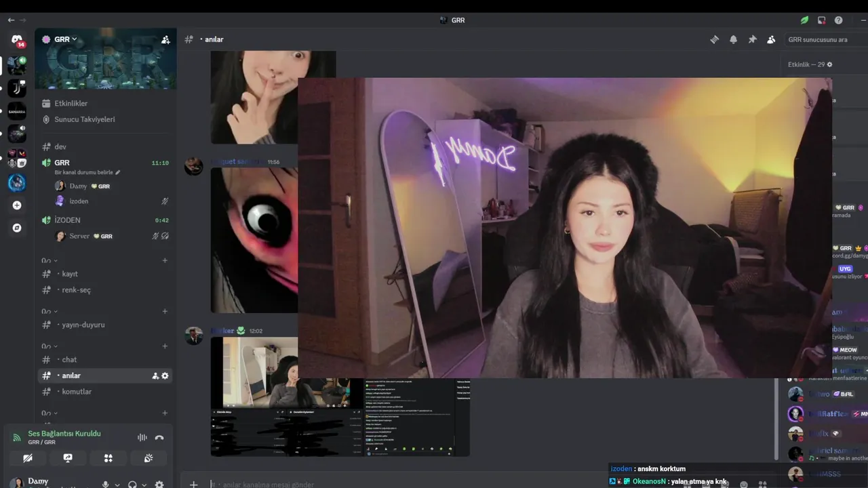Toggle headphones deafen in user panel

(x=132, y=485)
